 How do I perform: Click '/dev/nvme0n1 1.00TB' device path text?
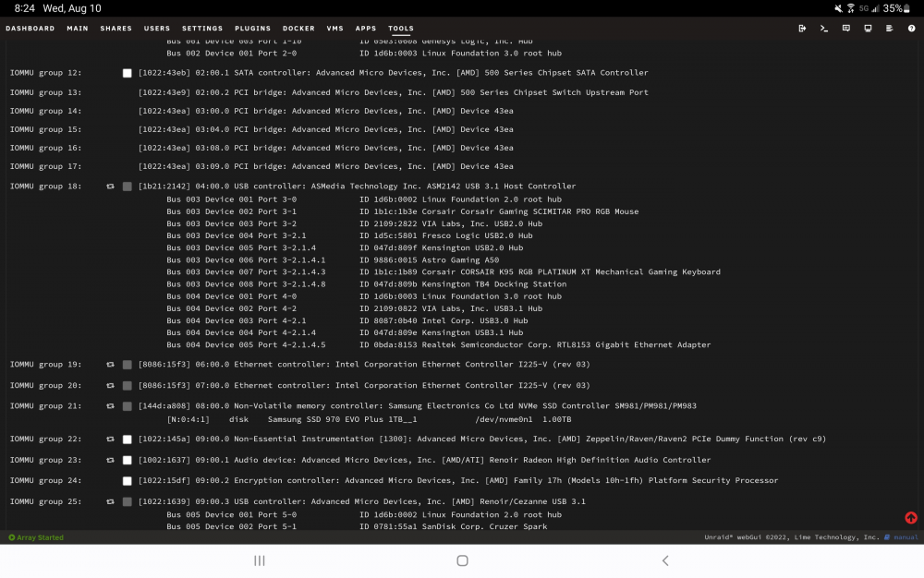[x=523, y=420]
